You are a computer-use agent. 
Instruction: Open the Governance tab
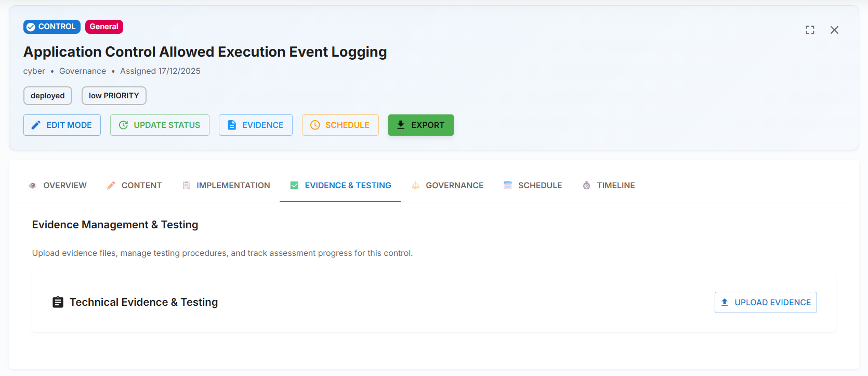coord(447,186)
